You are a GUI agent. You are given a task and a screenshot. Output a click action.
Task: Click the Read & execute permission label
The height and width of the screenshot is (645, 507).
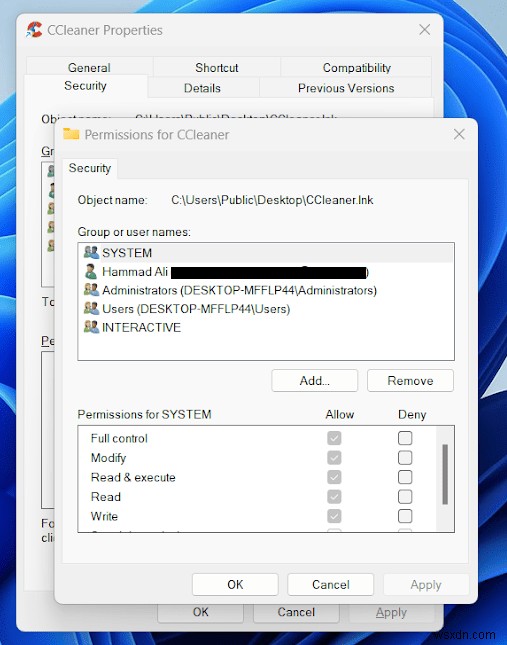(133, 477)
